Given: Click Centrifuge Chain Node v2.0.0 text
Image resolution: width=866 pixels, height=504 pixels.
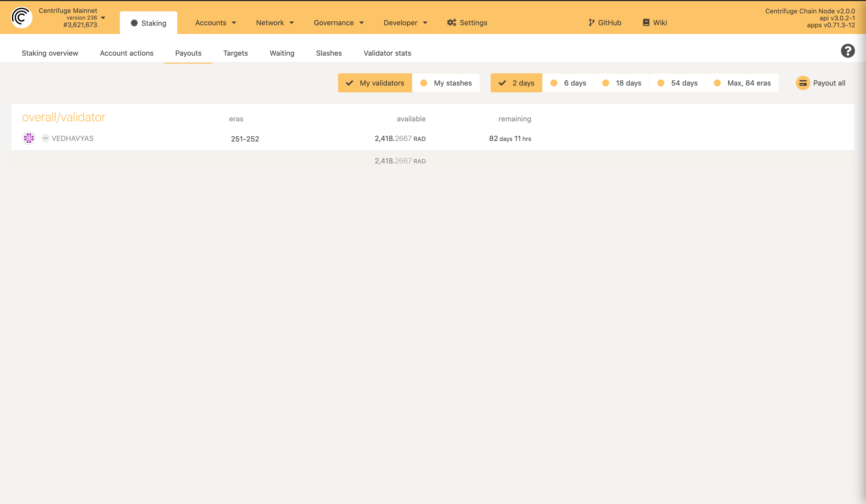Looking at the screenshot, I should click(x=810, y=11).
